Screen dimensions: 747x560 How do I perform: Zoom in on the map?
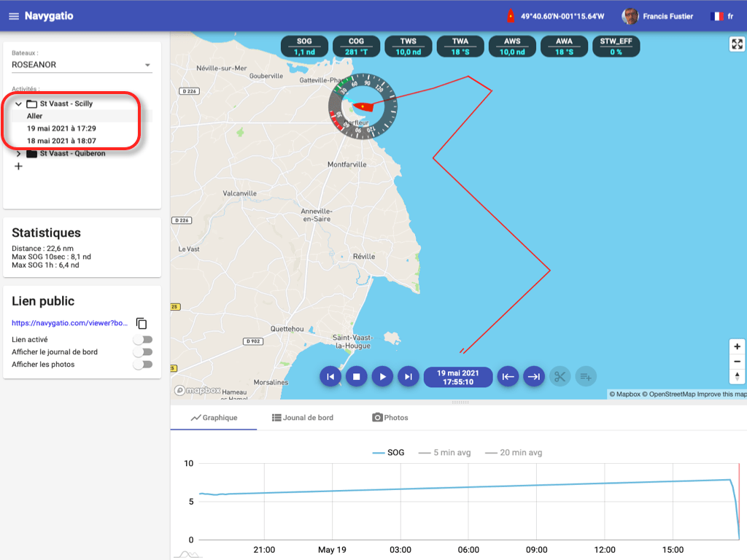coord(737,347)
